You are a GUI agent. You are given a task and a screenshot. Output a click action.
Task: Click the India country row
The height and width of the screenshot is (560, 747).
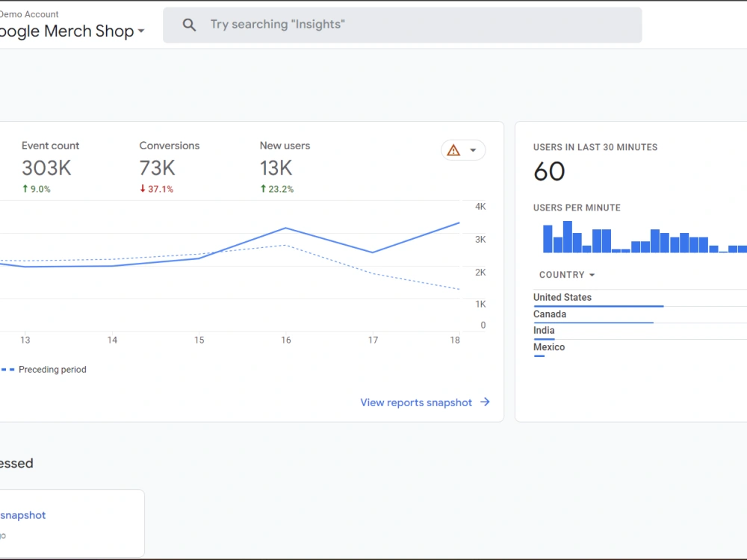pos(640,332)
